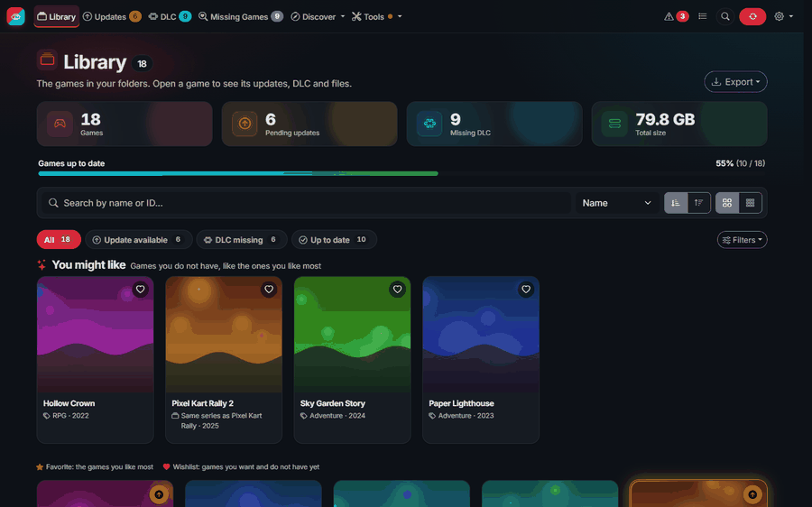Switch to the Library tab
Screen dimensions: 812x507
click(x=57, y=16)
